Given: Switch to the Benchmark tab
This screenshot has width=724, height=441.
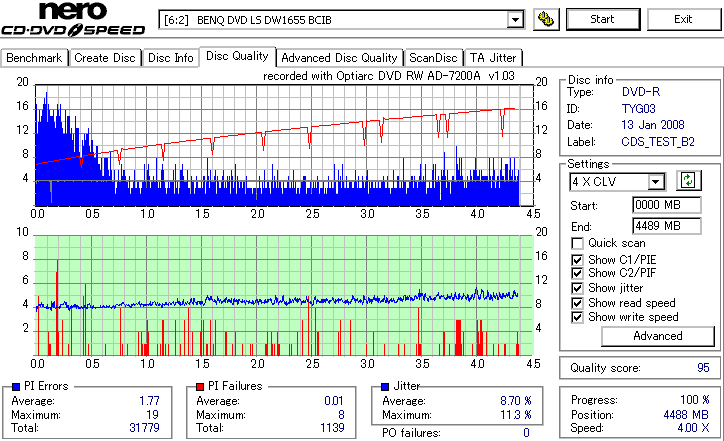Looking at the screenshot, I should tap(34, 58).
